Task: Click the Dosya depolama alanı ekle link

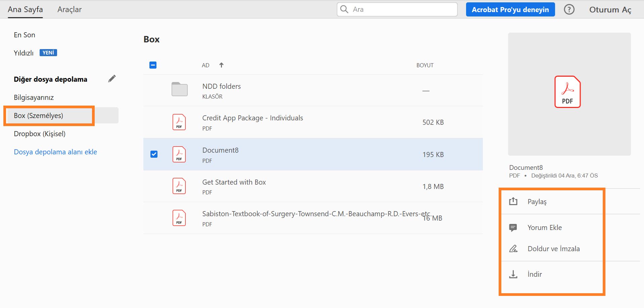Action: coord(55,152)
